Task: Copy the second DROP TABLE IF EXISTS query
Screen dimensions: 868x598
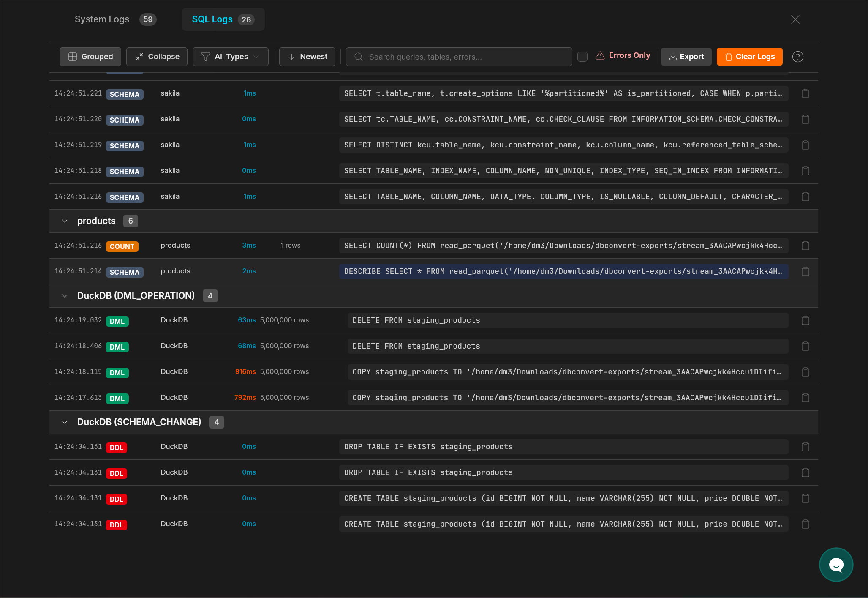Action: [805, 472]
